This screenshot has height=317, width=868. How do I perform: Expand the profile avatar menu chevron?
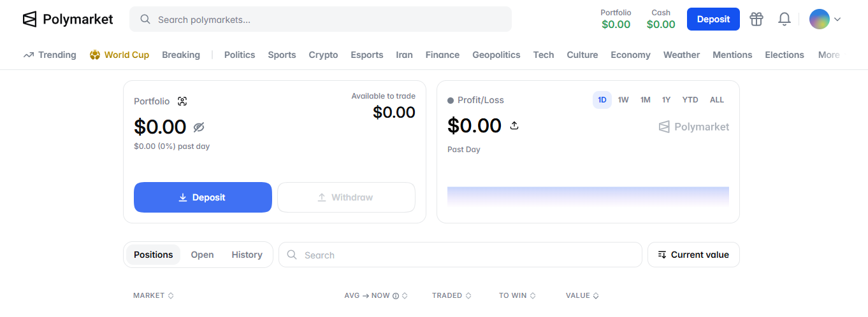coord(837,19)
